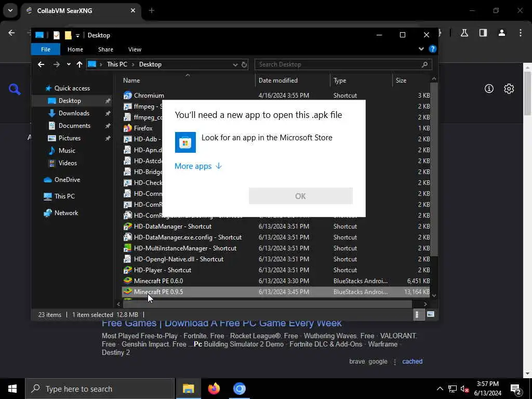Select Pictures in the navigation pane

pos(70,138)
